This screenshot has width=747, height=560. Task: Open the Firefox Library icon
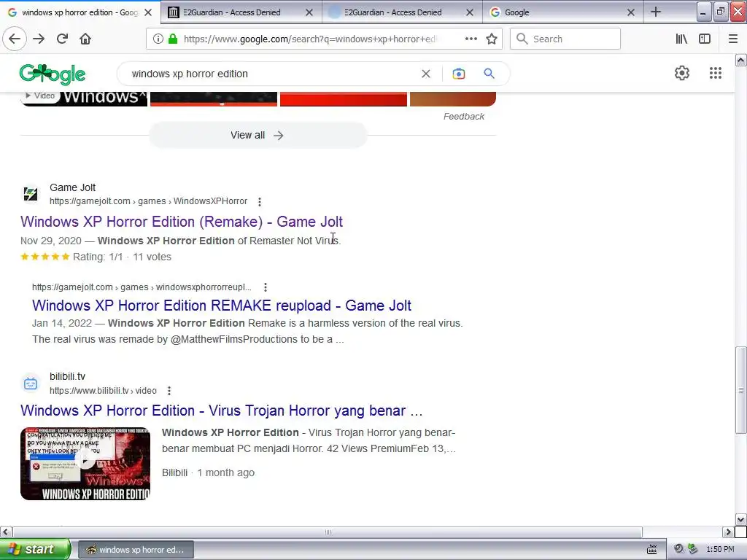coord(682,39)
